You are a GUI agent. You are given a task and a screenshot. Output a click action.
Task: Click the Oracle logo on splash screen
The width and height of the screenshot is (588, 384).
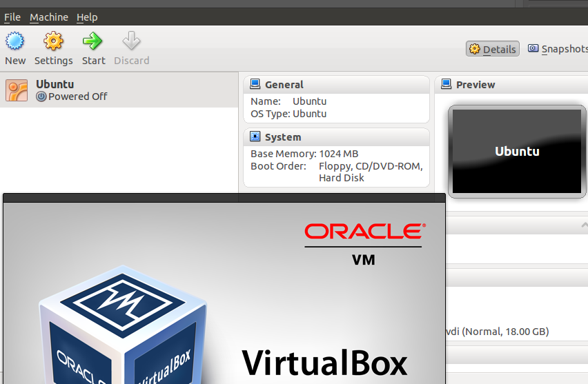tap(365, 231)
